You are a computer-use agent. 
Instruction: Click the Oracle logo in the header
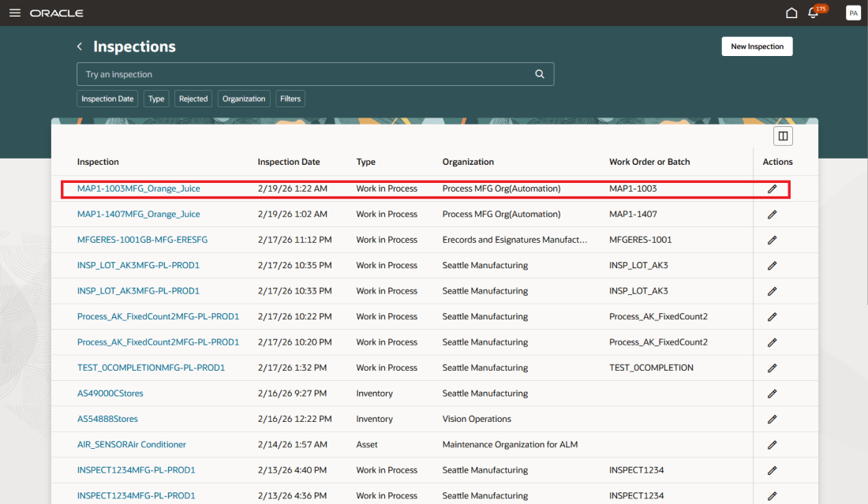pos(56,13)
